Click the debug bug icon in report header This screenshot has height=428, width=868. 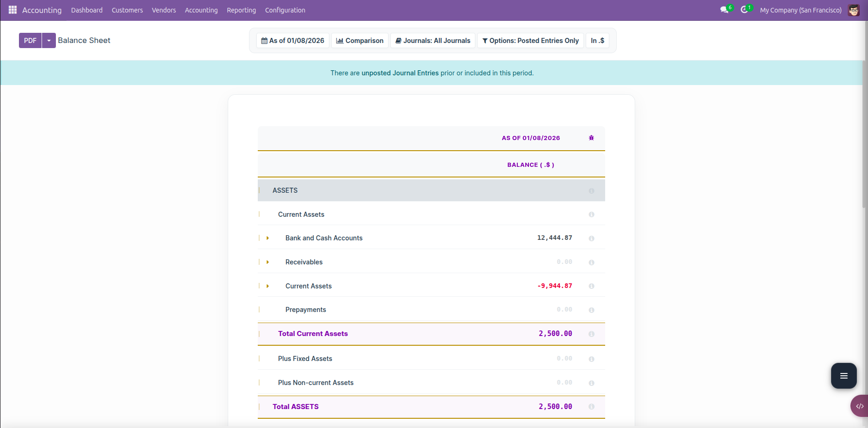tap(591, 138)
